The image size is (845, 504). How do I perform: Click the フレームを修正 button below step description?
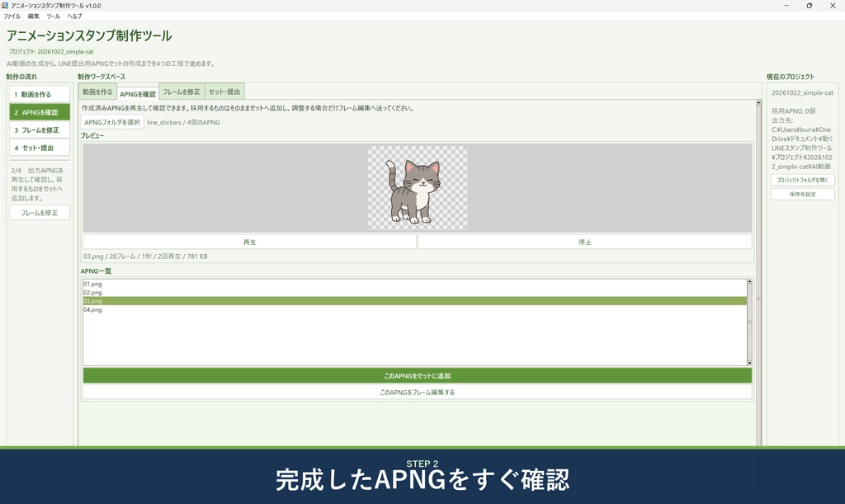[40, 213]
